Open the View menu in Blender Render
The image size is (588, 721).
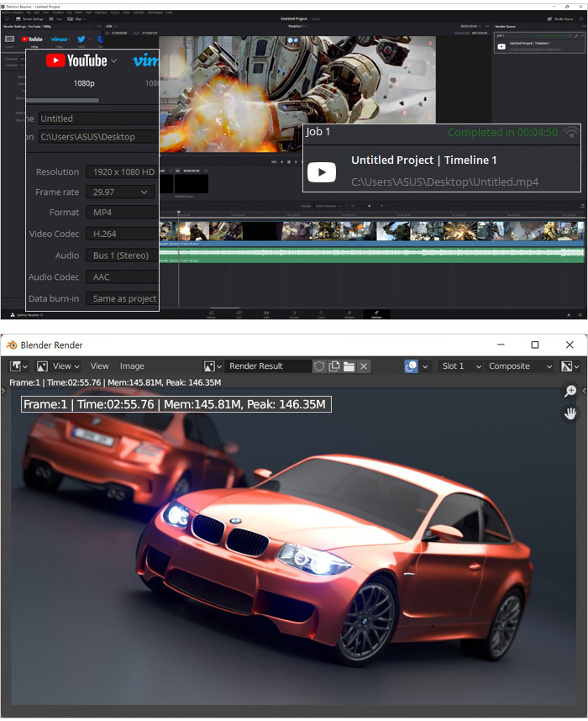coord(99,366)
